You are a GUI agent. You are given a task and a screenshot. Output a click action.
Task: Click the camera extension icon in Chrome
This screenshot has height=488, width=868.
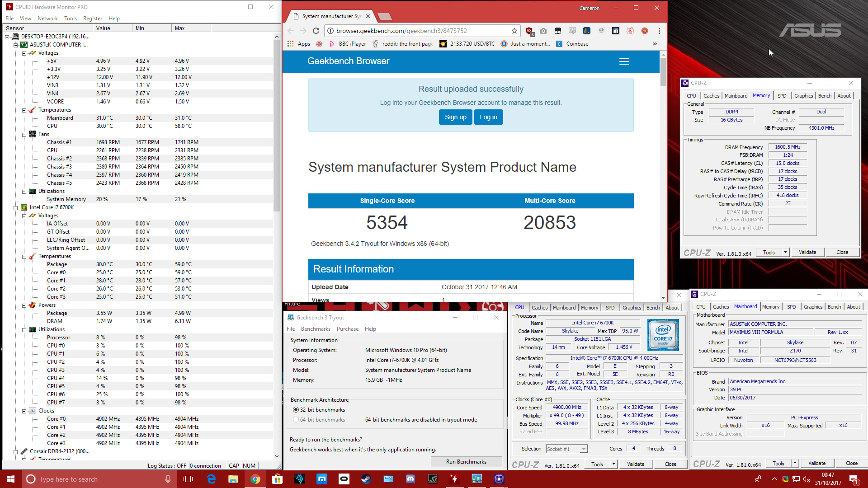click(x=543, y=31)
